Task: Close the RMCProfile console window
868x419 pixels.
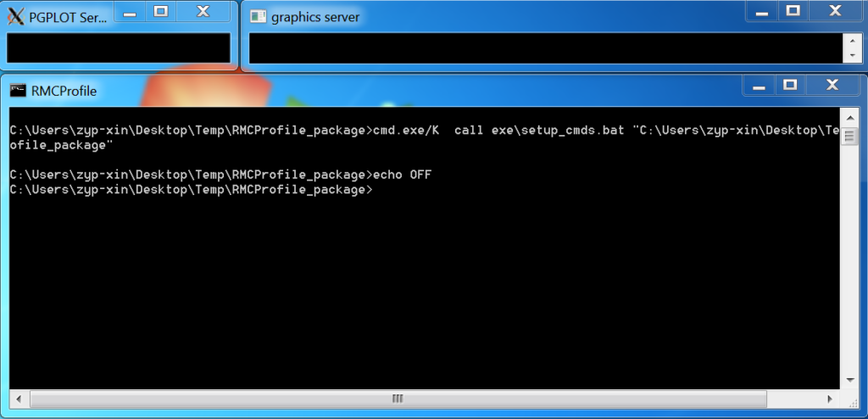Action: pyautogui.click(x=831, y=85)
